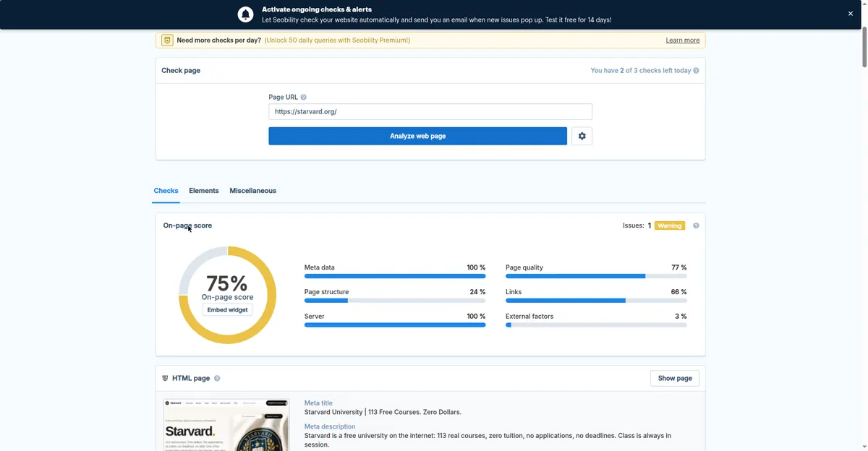Click the Meta title label
Image resolution: width=868 pixels, height=451 pixels.
tap(319, 403)
